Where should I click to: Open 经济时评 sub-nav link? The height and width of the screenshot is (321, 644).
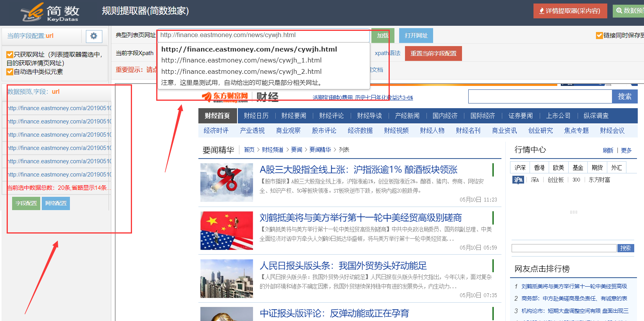(x=216, y=130)
